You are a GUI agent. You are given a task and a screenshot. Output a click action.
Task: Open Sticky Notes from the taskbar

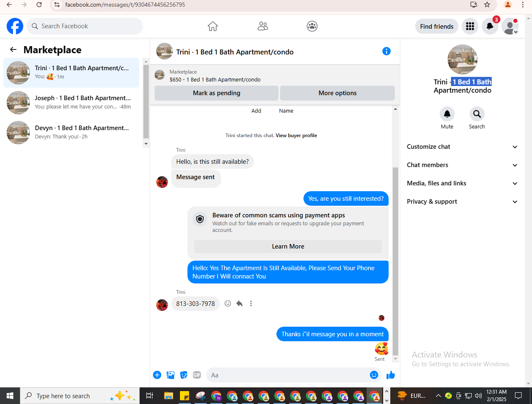[x=184, y=396]
